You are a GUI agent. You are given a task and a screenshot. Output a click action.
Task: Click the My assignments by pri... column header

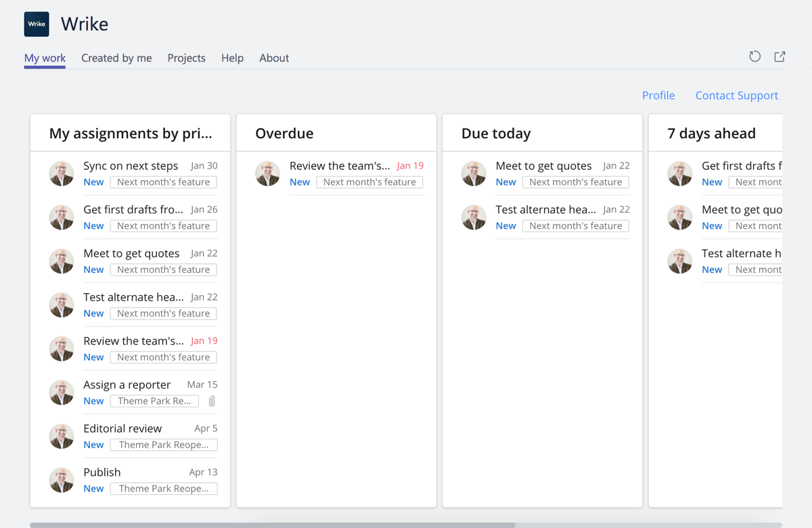coord(131,133)
